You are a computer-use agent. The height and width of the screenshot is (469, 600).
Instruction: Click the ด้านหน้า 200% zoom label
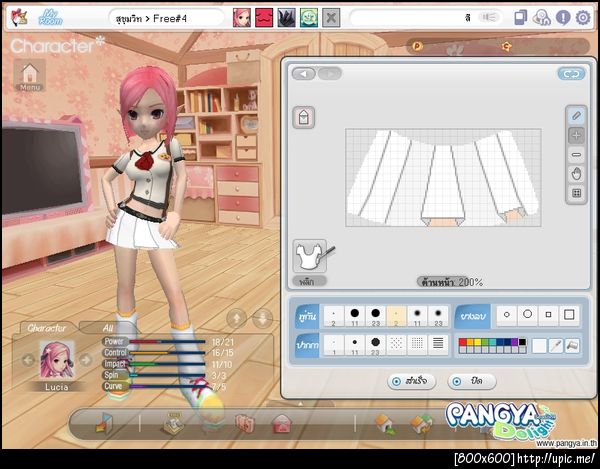(452, 282)
